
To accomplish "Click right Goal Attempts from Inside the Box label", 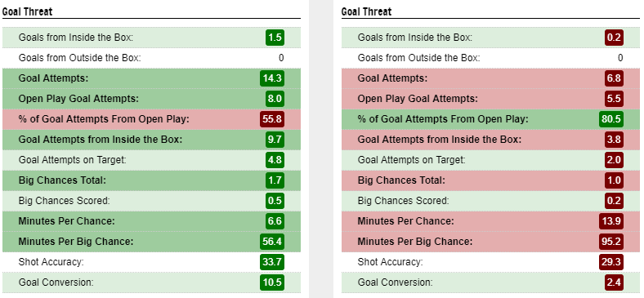I will point(440,140).
